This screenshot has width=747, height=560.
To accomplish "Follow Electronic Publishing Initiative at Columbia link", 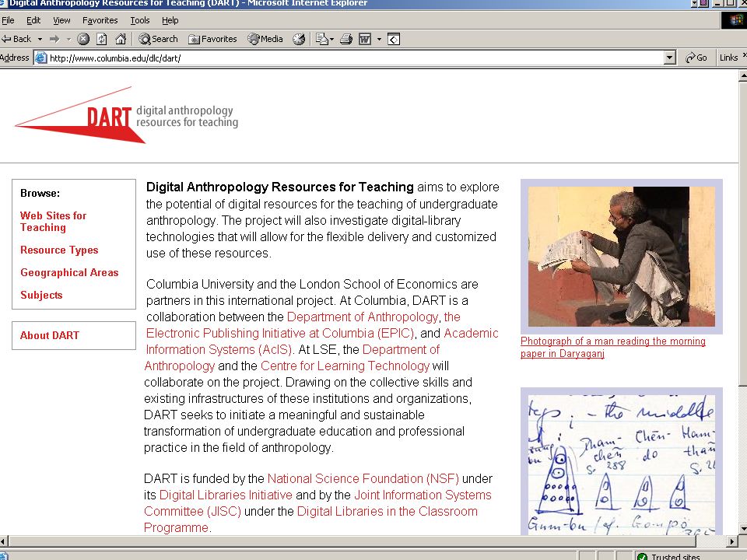I will coord(279,333).
